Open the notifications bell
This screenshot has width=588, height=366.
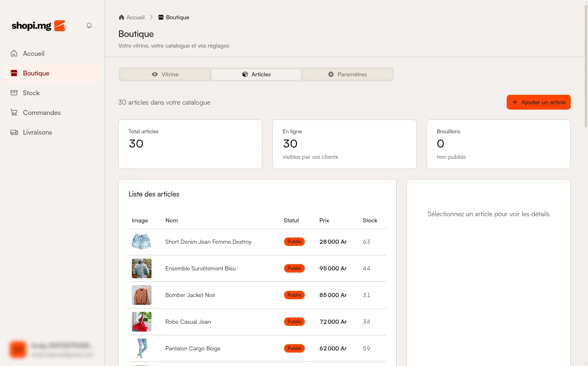[89, 25]
